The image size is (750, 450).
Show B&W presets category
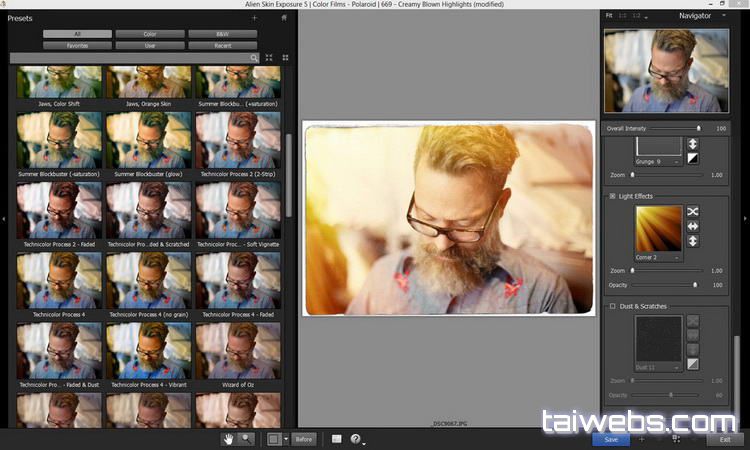222,34
